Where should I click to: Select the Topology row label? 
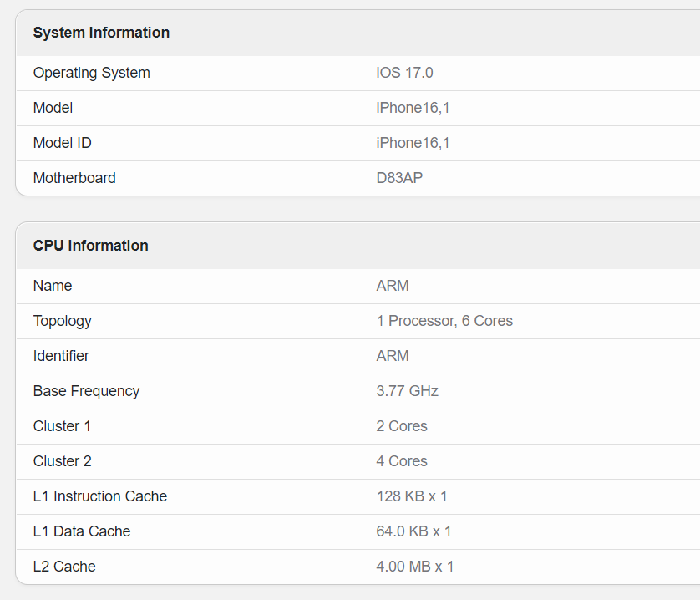click(62, 321)
